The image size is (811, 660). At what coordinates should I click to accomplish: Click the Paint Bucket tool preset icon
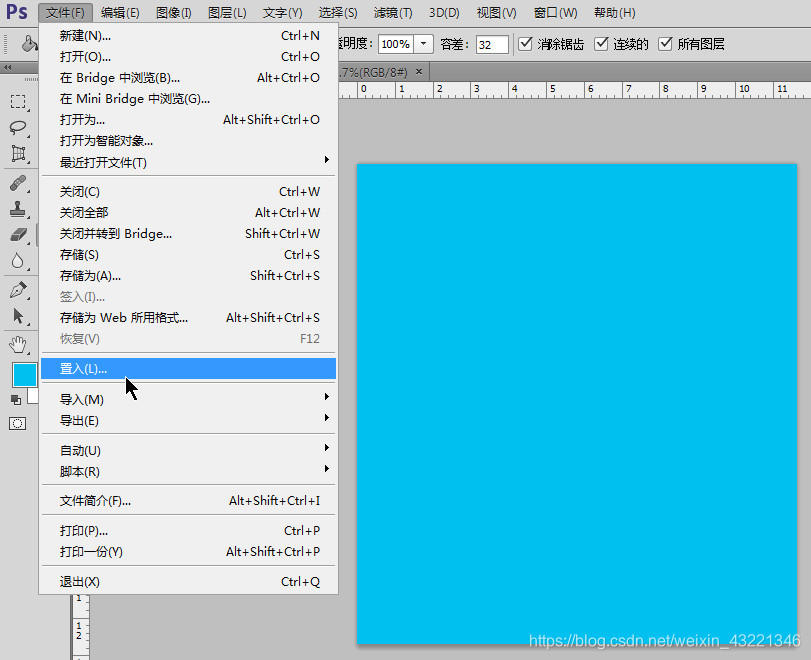pyautogui.click(x=29, y=44)
